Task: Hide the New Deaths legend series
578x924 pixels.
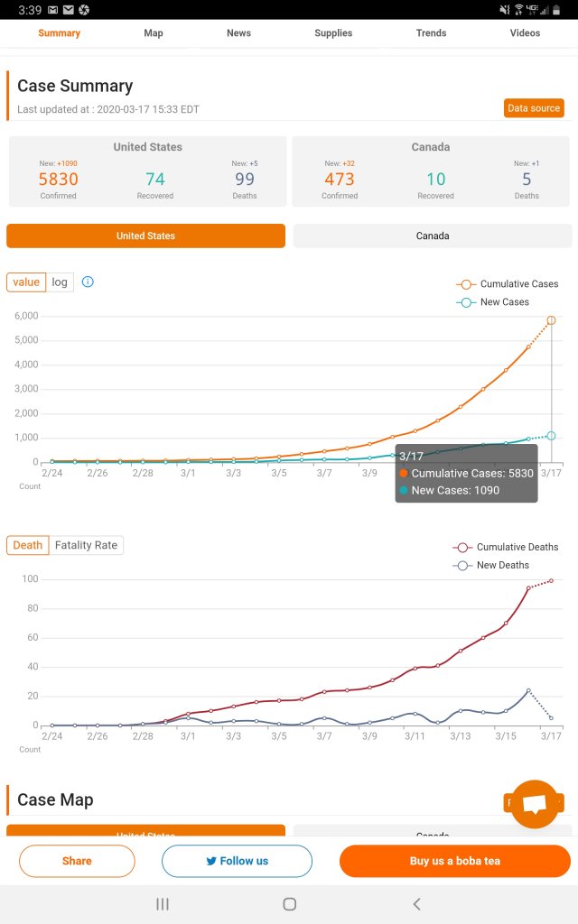Action: [x=463, y=565]
